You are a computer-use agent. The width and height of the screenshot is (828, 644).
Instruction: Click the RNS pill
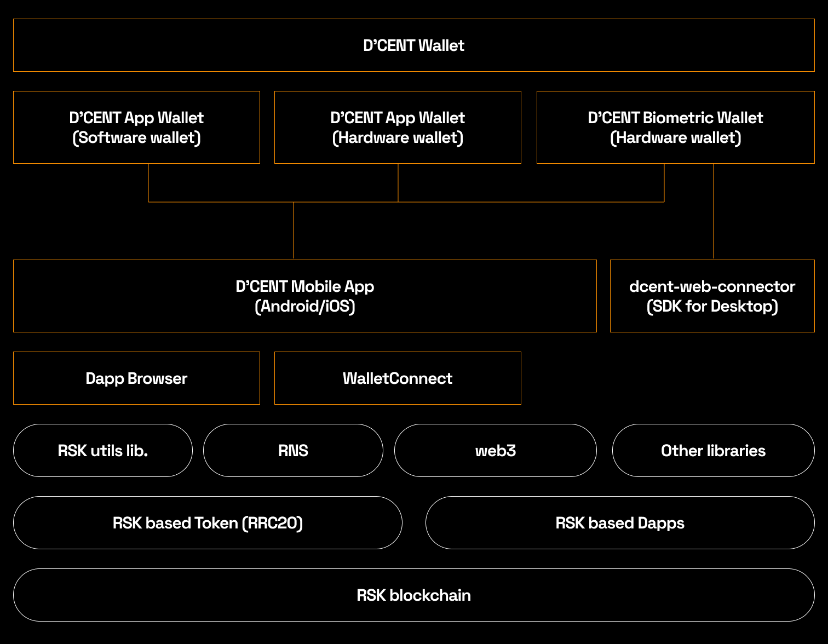(x=293, y=451)
